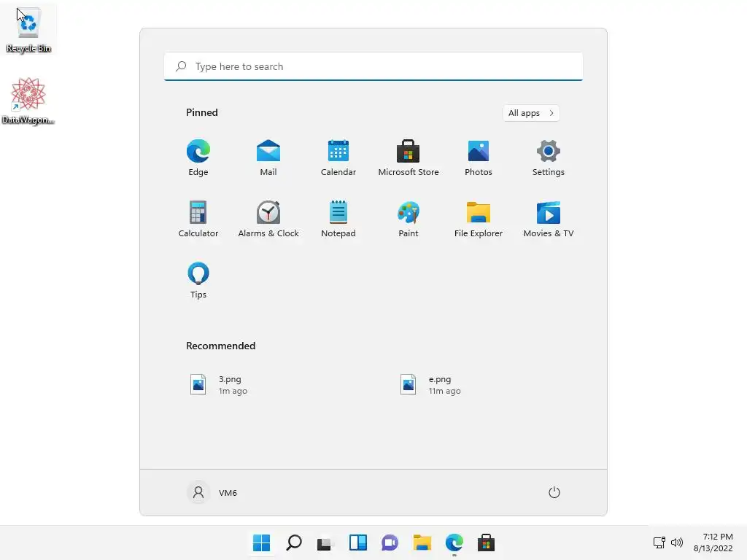The width and height of the screenshot is (747, 560).
Task: Open the Tips app
Action: (x=198, y=281)
